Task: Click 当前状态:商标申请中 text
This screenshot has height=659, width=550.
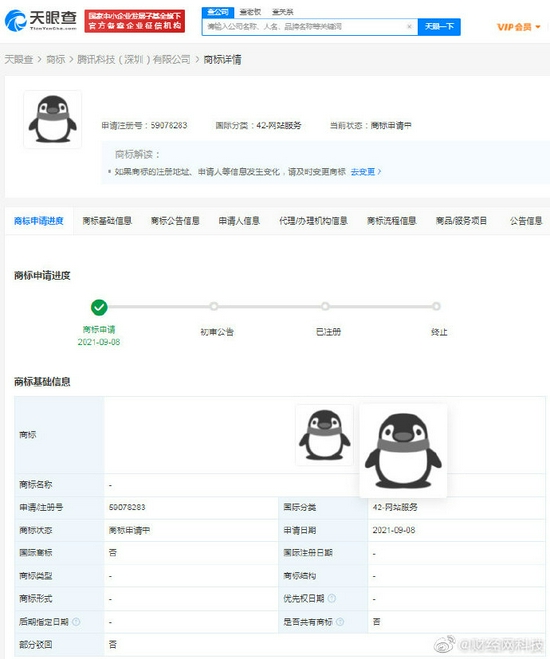Action: tap(371, 125)
